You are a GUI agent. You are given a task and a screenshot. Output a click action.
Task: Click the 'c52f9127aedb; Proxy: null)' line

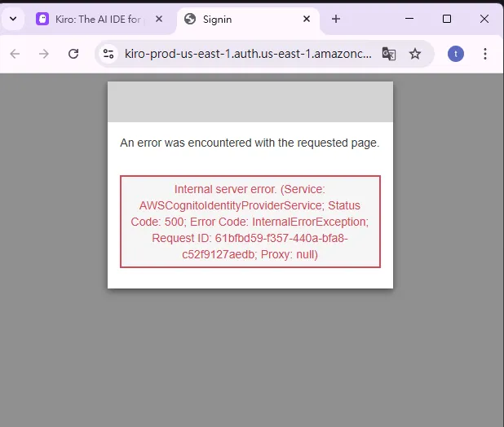pos(250,254)
